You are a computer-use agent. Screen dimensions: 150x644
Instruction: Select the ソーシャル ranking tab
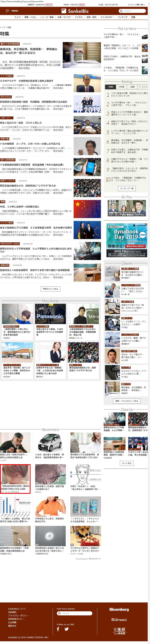point(143,87)
